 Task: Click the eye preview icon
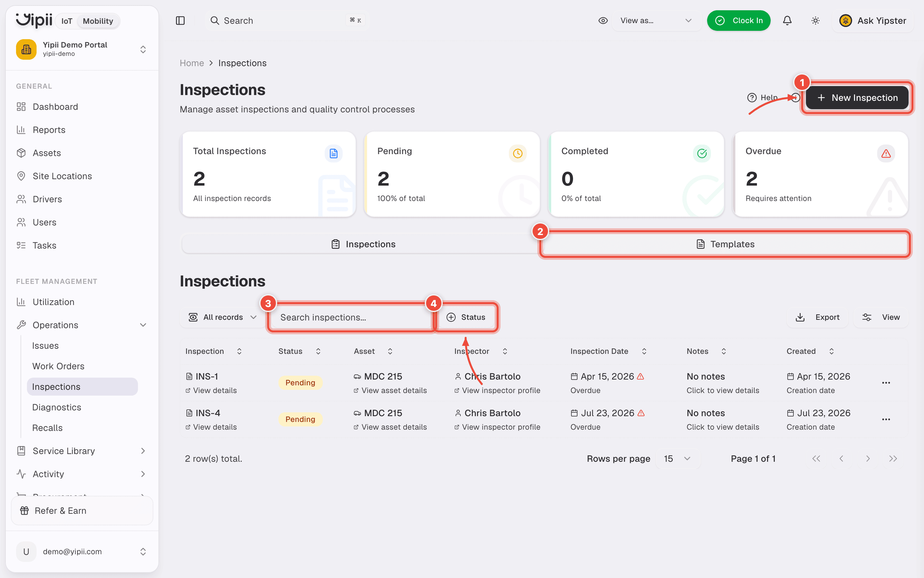pyautogui.click(x=603, y=21)
